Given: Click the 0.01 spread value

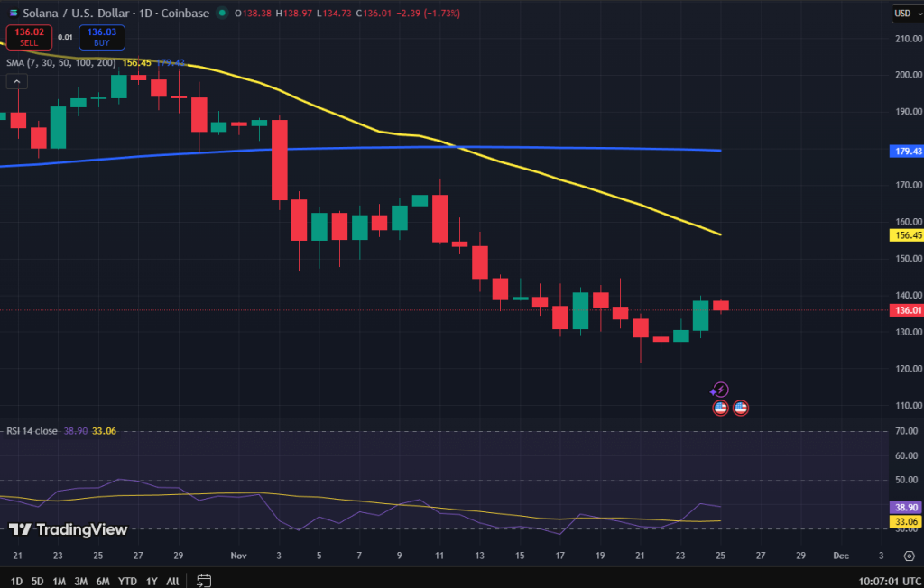Looking at the screenshot, I should pyautogui.click(x=65, y=37).
